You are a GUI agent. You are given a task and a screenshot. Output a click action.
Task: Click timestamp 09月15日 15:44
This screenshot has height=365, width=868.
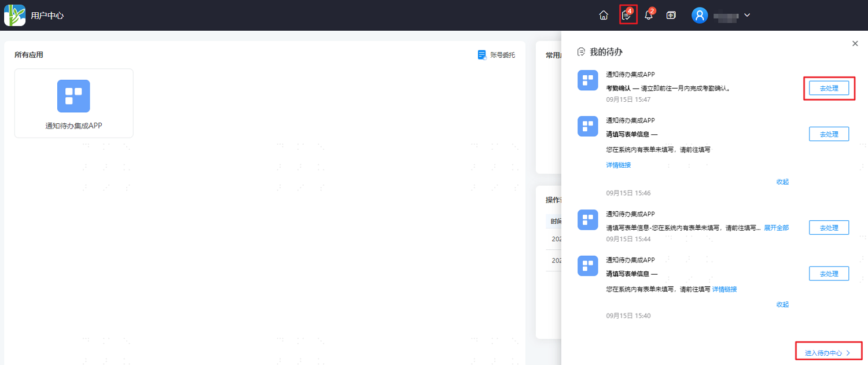tap(628, 239)
